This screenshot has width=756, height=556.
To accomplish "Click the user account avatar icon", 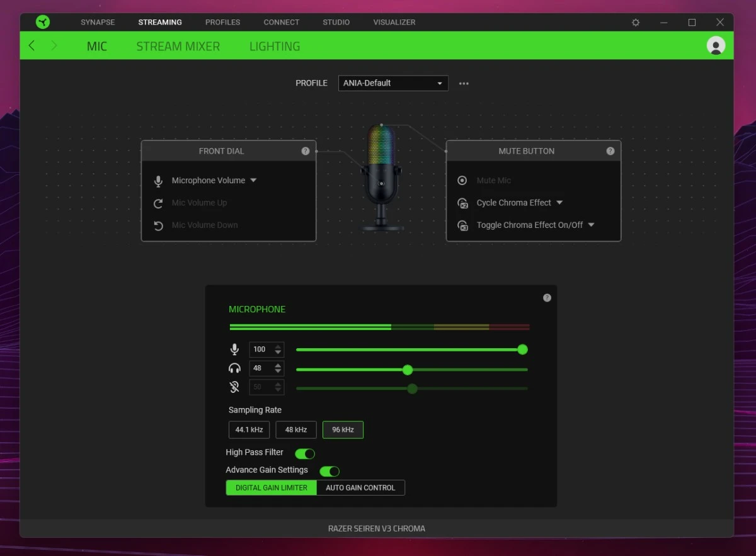I will [716, 45].
